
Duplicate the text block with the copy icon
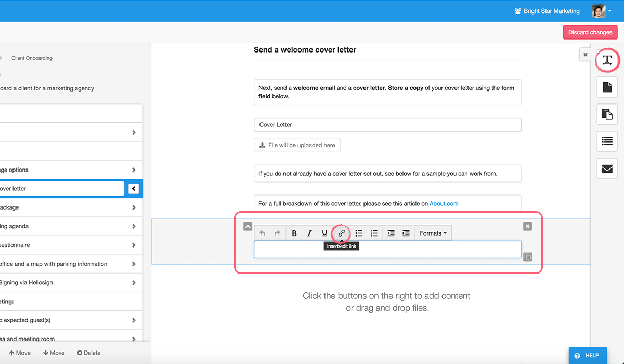[x=528, y=256]
